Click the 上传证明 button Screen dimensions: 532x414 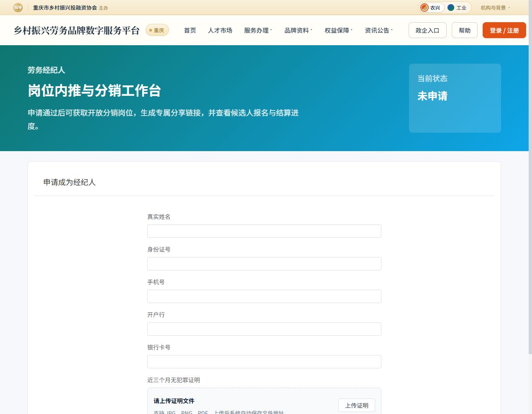[x=357, y=405]
